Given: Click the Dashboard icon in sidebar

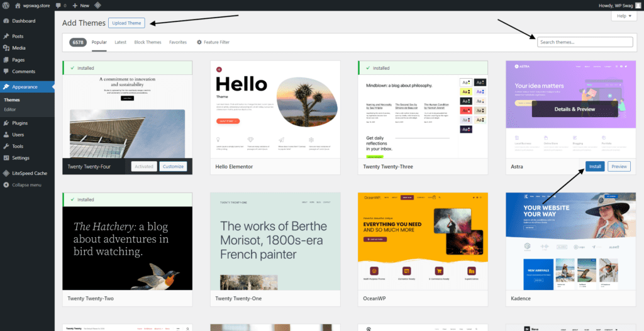Looking at the screenshot, I should click(x=6, y=21).
